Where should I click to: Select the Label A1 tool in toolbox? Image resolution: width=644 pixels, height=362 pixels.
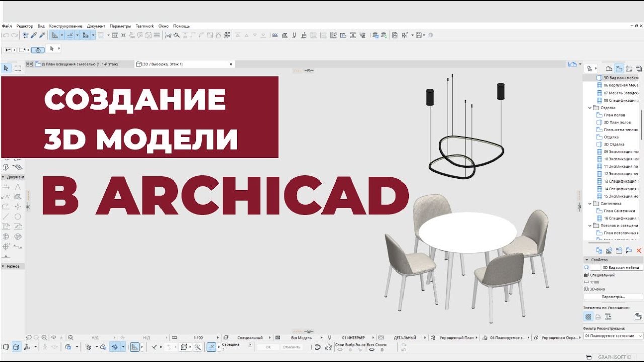point(6,197)
